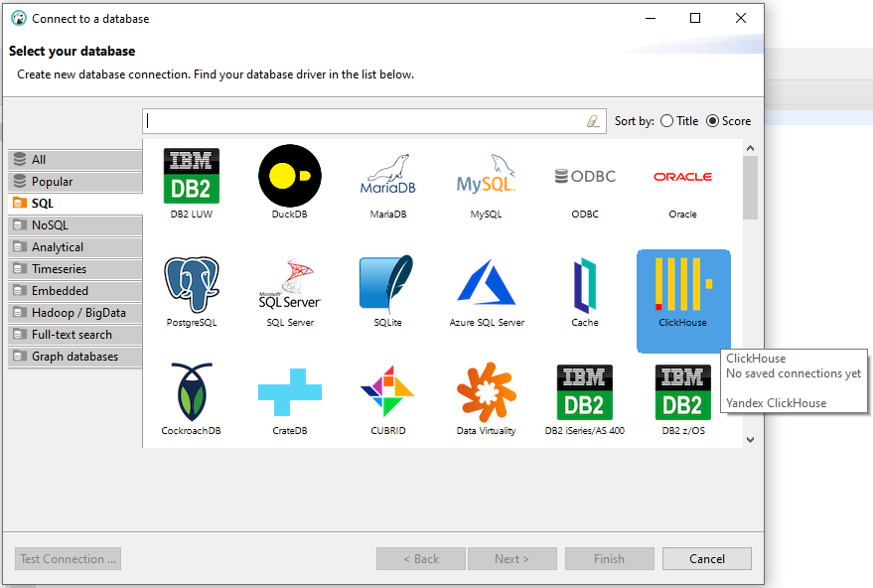Select the Data Virtuality icon
Viewport: 873px width, 588px height.
(486, 392)
